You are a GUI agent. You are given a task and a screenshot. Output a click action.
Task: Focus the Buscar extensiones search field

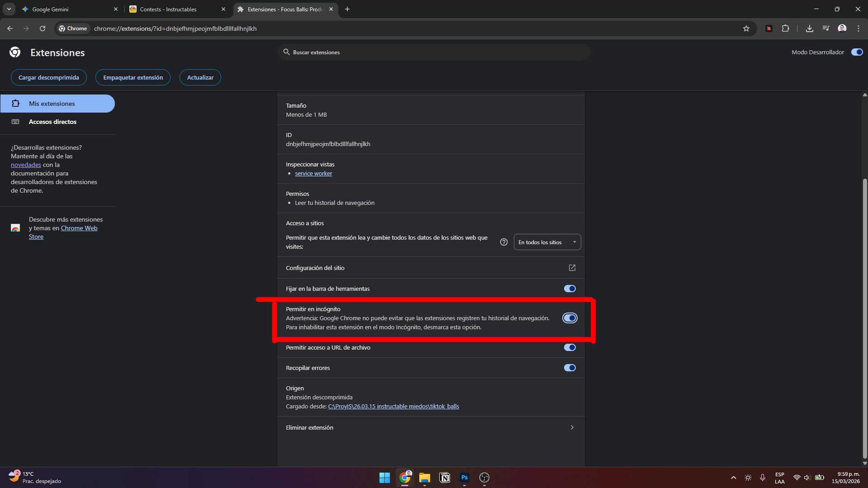[x=434, y=52]
